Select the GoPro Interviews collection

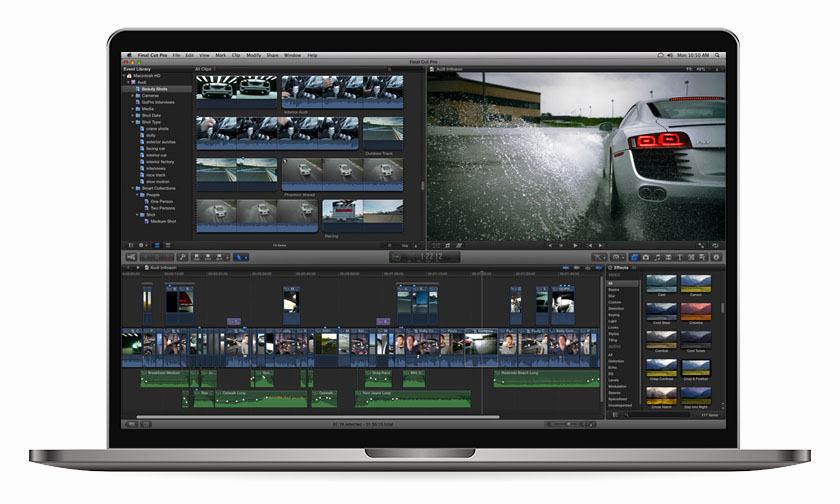(158, 102)
